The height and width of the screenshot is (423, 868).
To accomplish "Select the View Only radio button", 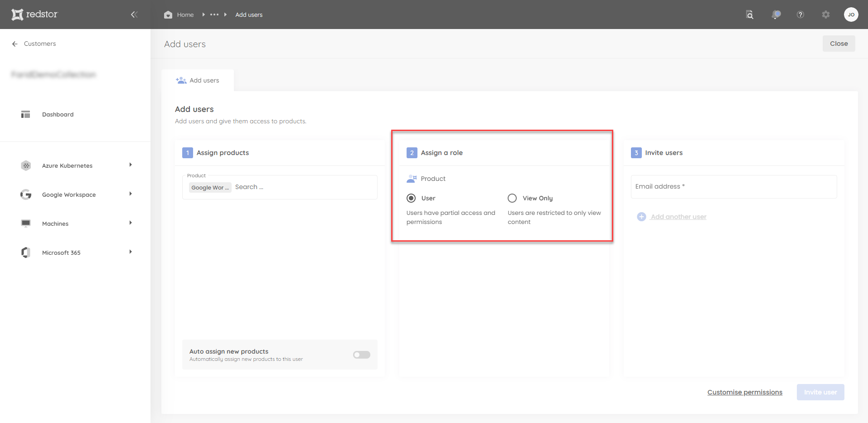I will 512,198.
